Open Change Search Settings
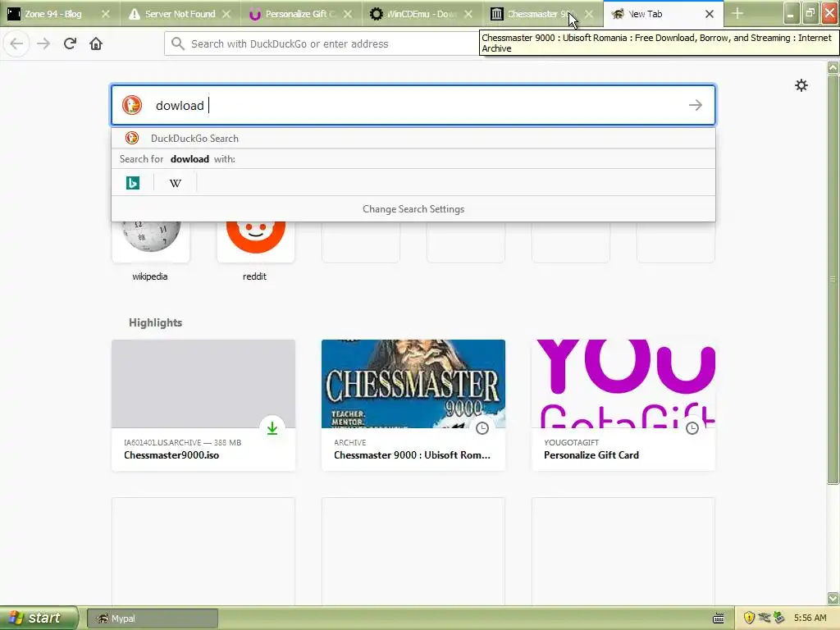The image size is (840, 630). click(x=413, y=209)
